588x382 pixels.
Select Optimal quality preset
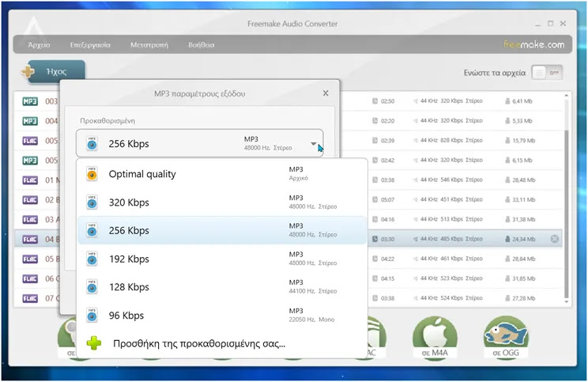coord(221,174)
